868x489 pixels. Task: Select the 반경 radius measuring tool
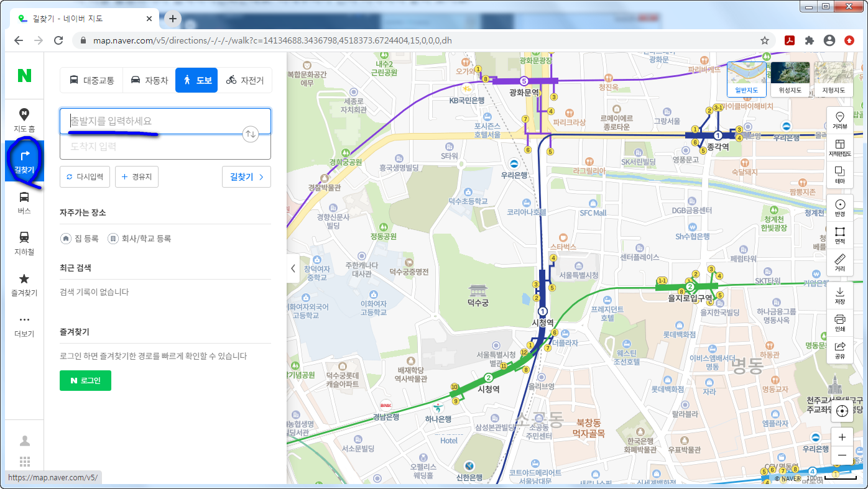[840, 208]
